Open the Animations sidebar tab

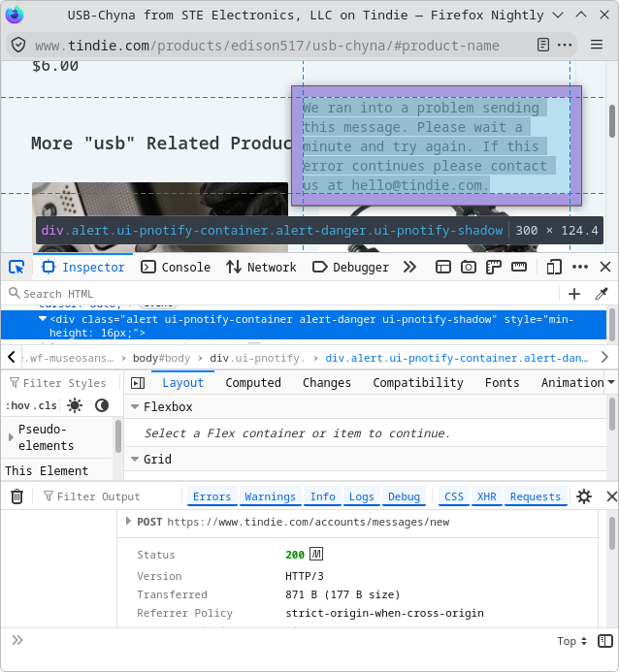(572, 383)
